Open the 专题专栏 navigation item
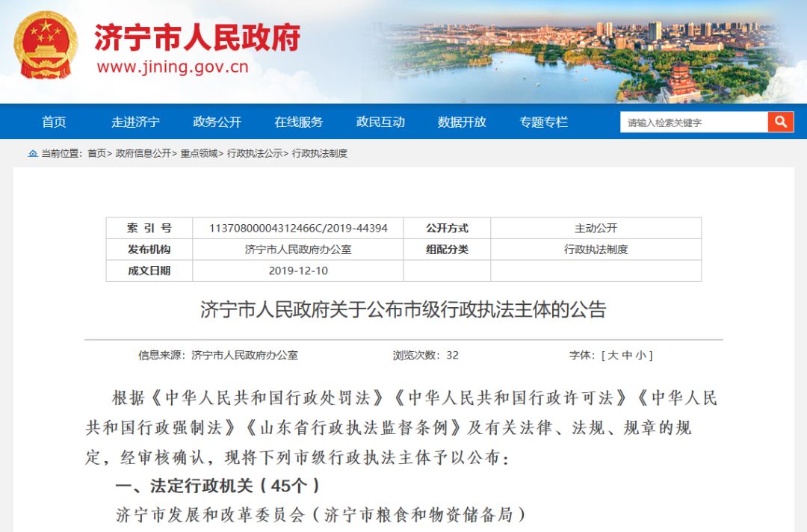This screenshot has width=807, height=532. click(543, 122)
